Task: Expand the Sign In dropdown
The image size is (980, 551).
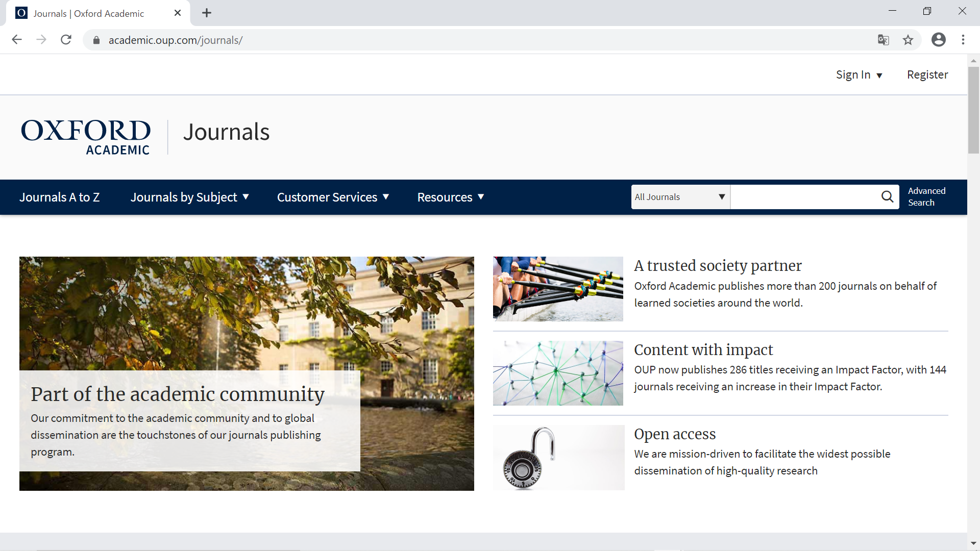Action: 859,75
